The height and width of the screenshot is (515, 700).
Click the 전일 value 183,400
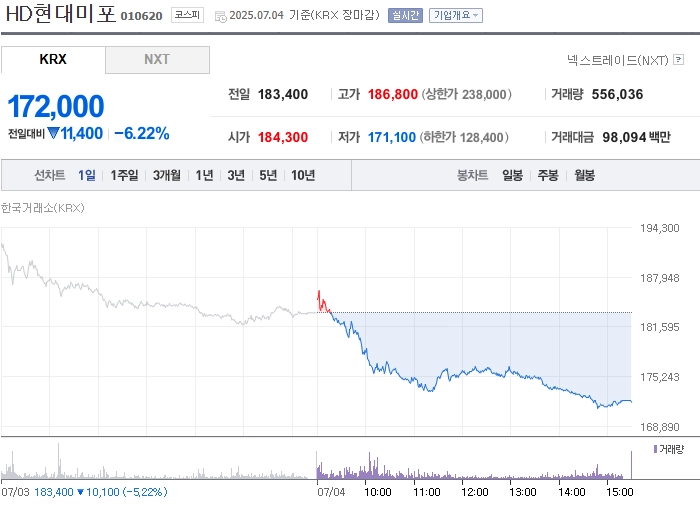283,94
